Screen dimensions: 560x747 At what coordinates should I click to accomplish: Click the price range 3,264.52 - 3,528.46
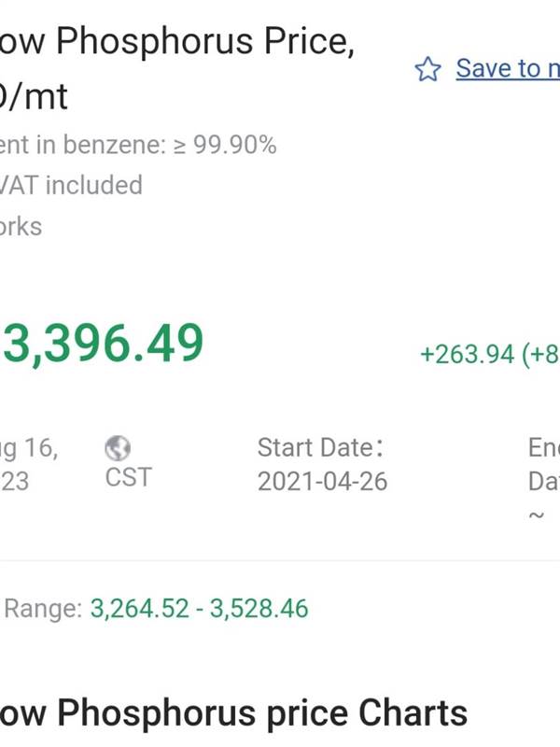(199, 609)
